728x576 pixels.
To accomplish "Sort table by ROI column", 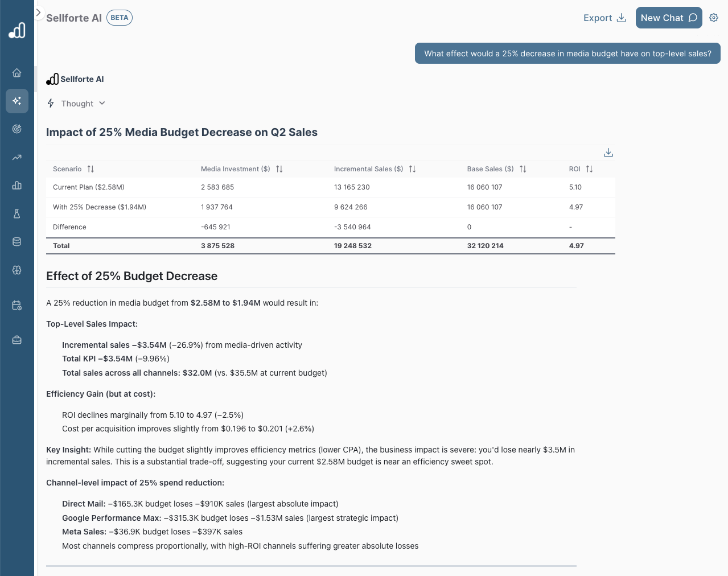I will tap(589, 169).
